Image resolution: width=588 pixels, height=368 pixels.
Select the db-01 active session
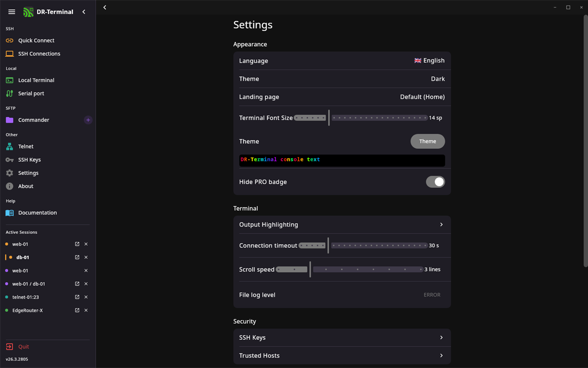pos(22,257)
